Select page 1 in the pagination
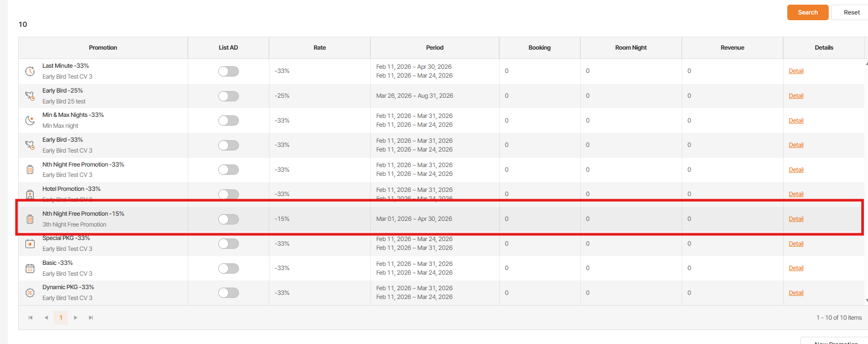Screen dimensions: 868x344 [61, 318]
